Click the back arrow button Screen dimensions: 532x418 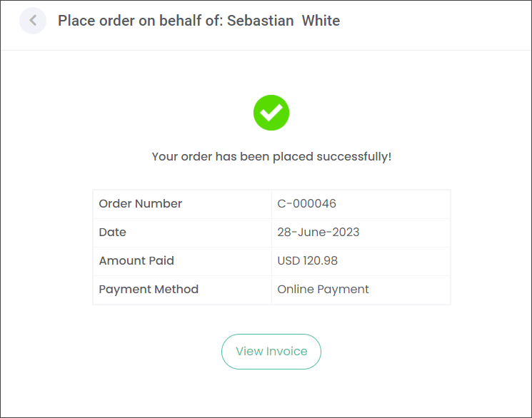click(33, 21)
